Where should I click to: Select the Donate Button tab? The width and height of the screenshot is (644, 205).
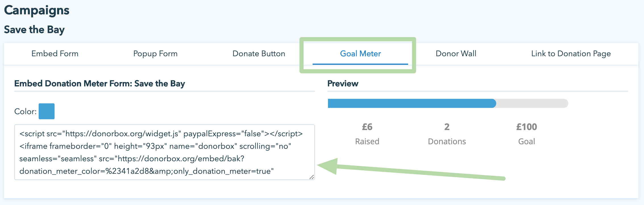click(259, 54)
